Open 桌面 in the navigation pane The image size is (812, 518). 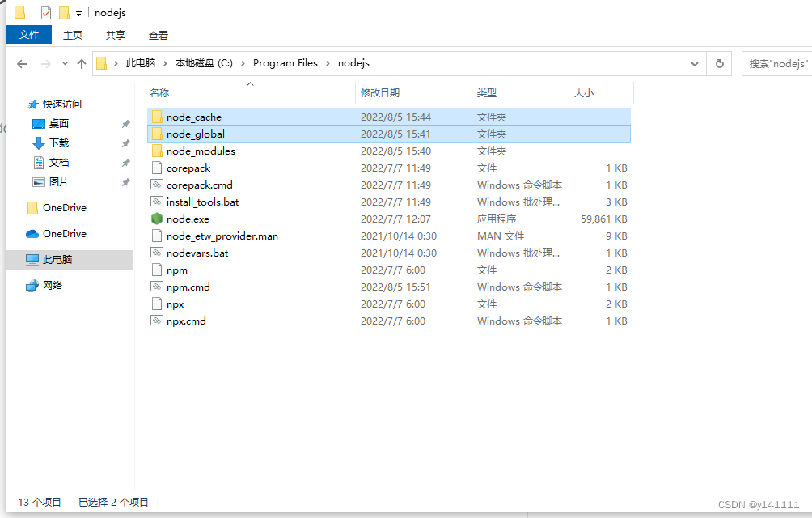[x=58, y=123]
